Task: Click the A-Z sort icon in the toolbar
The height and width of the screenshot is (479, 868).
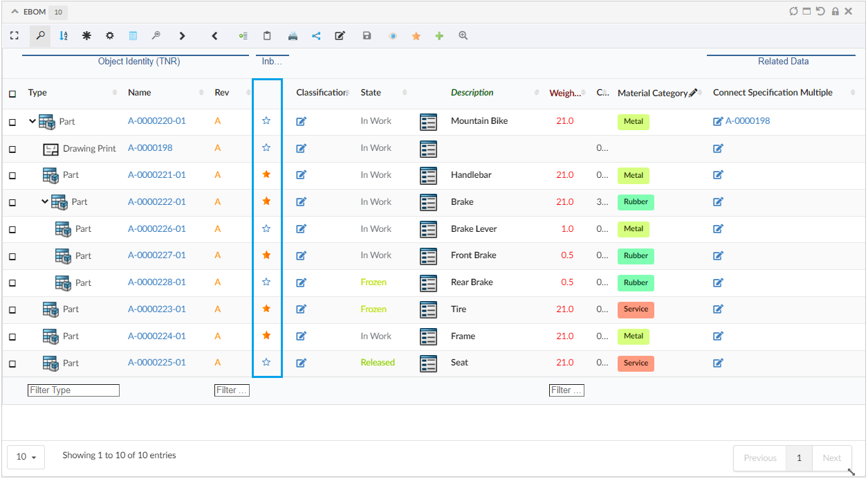Action: click(64, 36)
